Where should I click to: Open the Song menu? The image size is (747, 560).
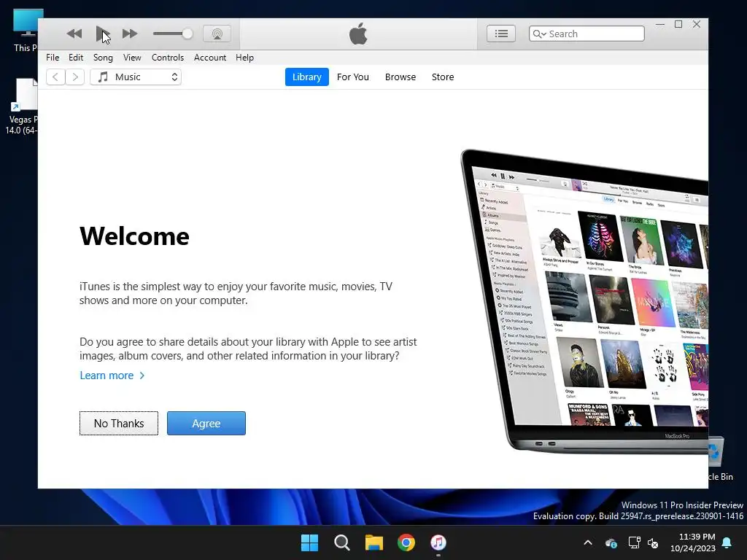pos(103,58)
